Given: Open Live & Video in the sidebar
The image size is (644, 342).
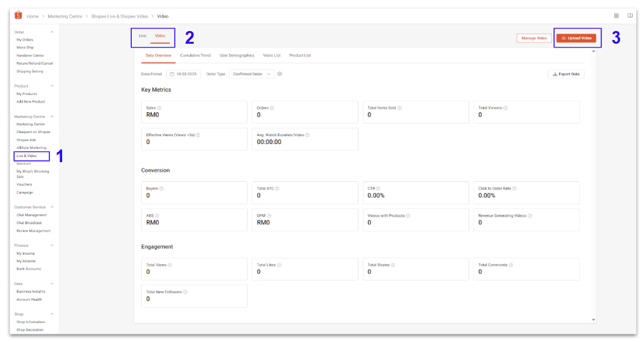Looking at the screenshot, I should [27, 156].
